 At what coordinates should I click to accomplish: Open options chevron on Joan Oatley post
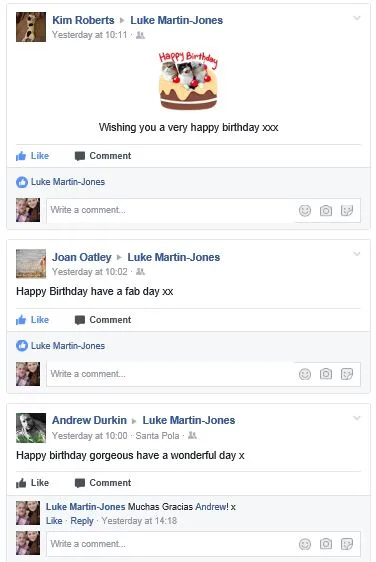pyautogui.click(x=357, y=254)
